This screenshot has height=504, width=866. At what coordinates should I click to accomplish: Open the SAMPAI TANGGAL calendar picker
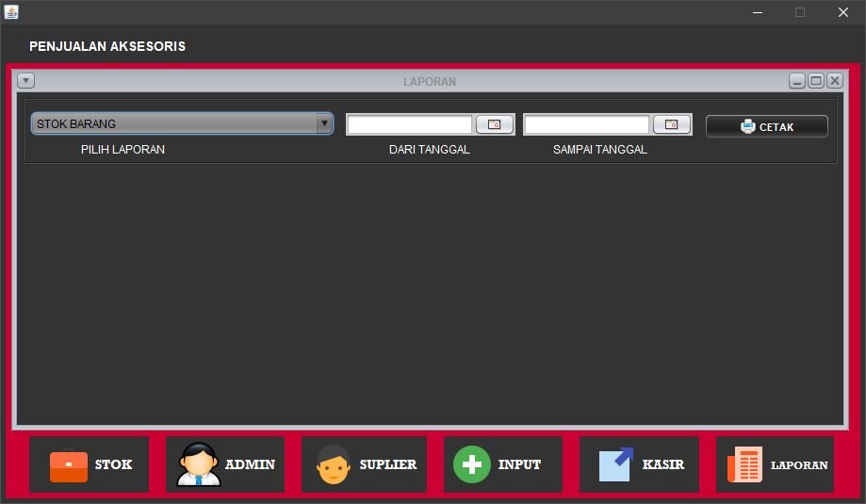click(x=672, y=124)
